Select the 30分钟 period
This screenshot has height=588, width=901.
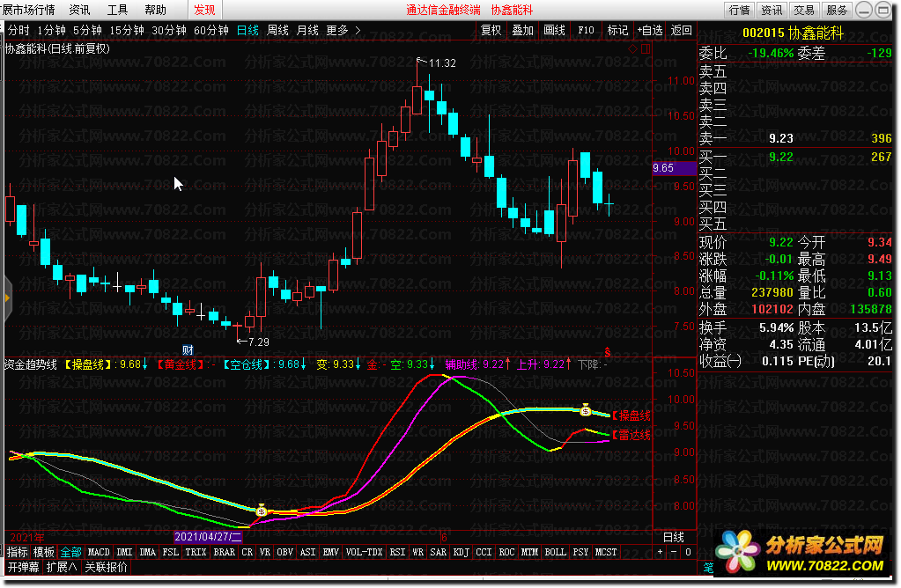pos(169,31)
